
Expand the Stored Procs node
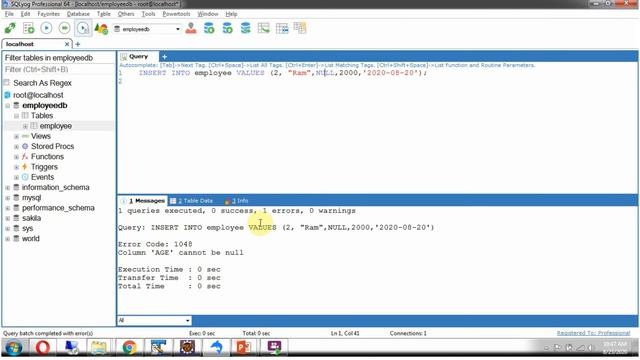[x=16, y=147]
